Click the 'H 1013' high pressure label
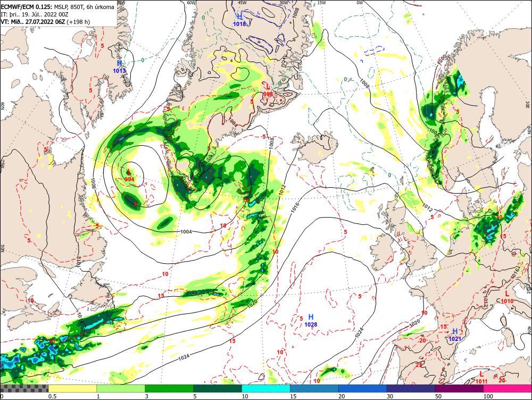 [x=119, y=67]
